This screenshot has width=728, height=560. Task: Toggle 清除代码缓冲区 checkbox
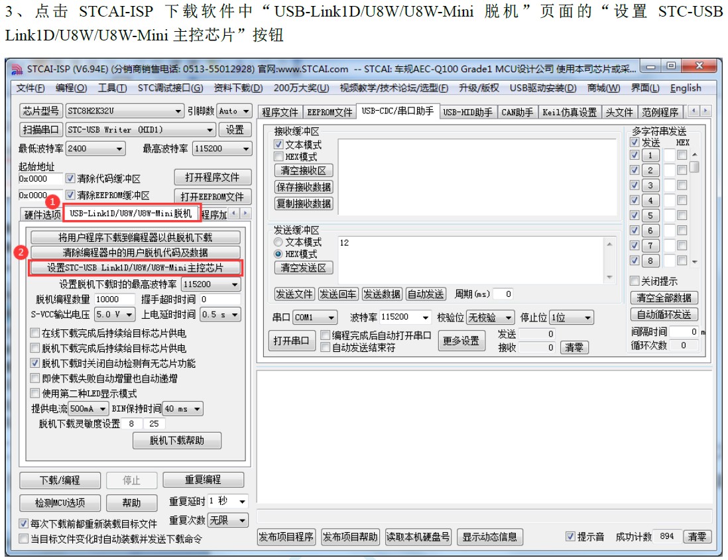(70, 178)
